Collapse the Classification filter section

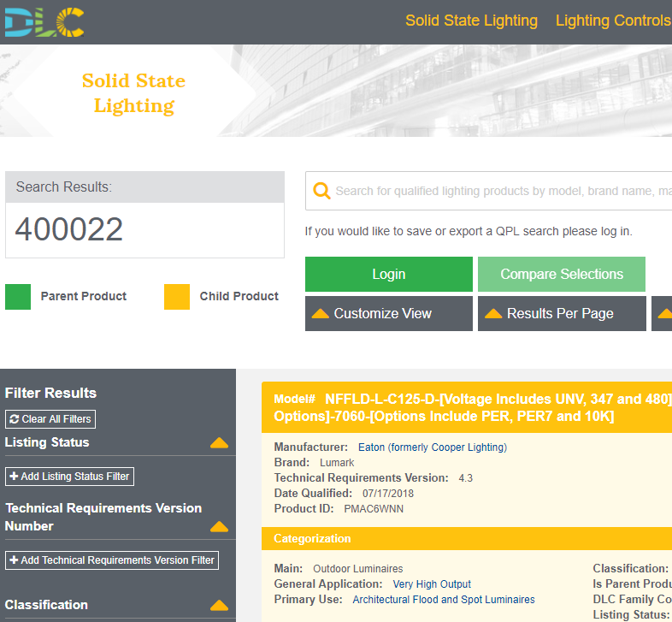point(219,605)
